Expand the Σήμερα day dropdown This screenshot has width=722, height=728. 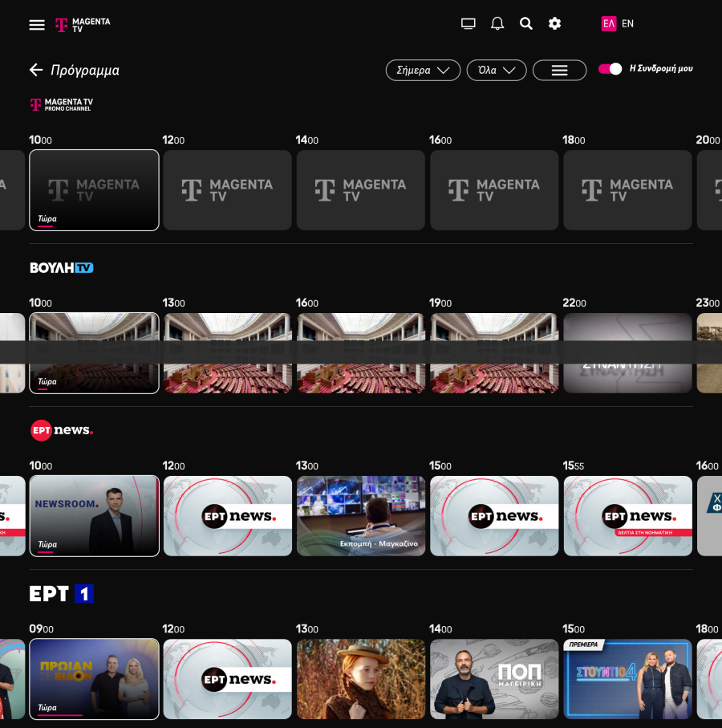tap(423, 70)
